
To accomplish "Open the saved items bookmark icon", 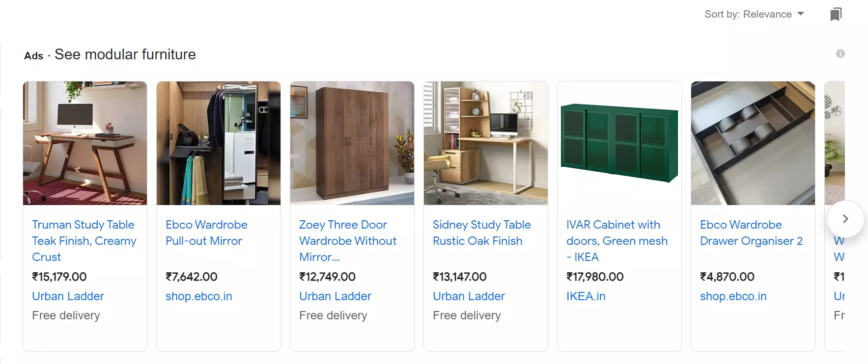I will 836,14.
